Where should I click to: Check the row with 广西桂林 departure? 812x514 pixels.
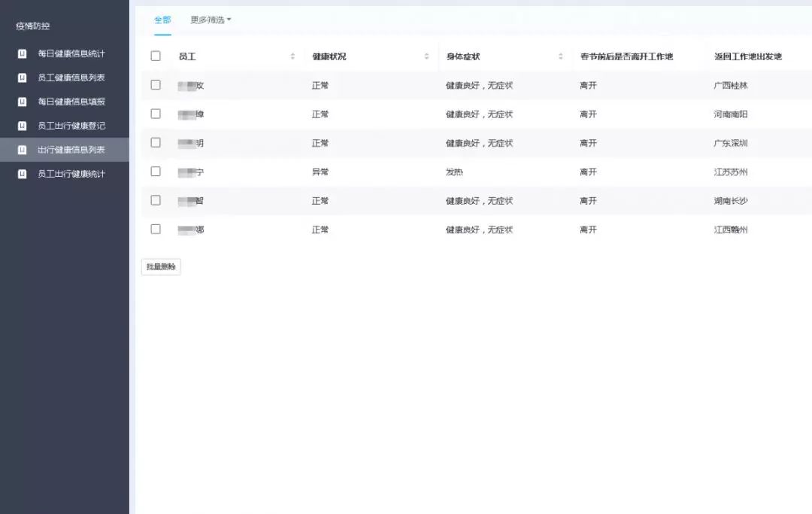pos(156,85)
